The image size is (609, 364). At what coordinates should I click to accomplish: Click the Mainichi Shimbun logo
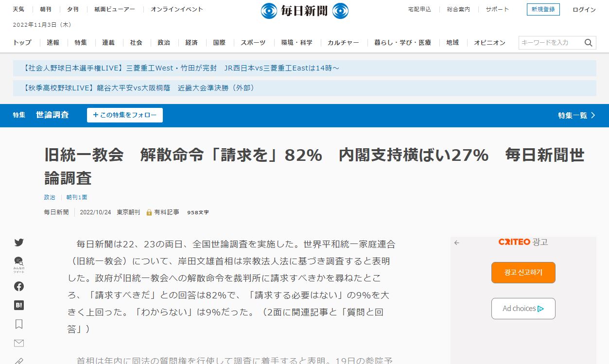[x=304, y=11]
